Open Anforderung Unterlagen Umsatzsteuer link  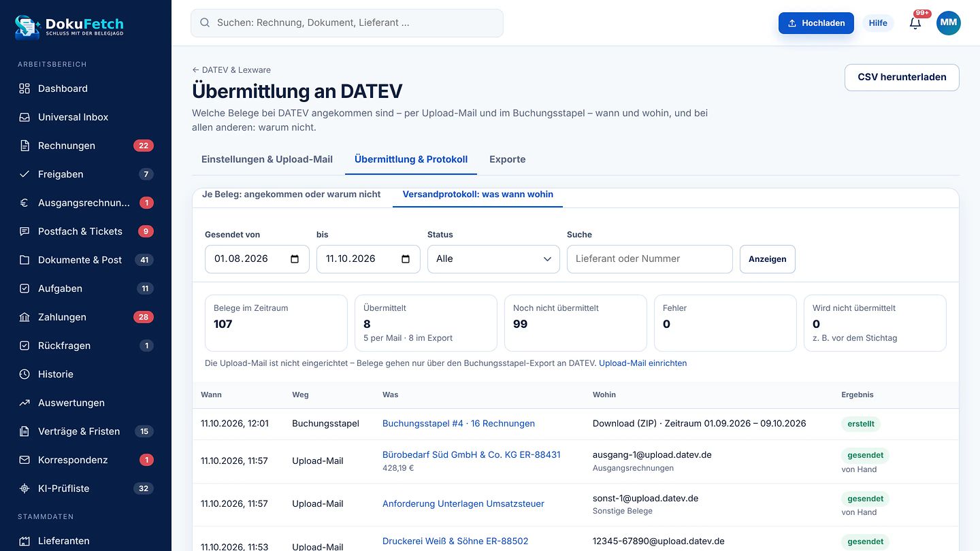(x=463, y=504)
